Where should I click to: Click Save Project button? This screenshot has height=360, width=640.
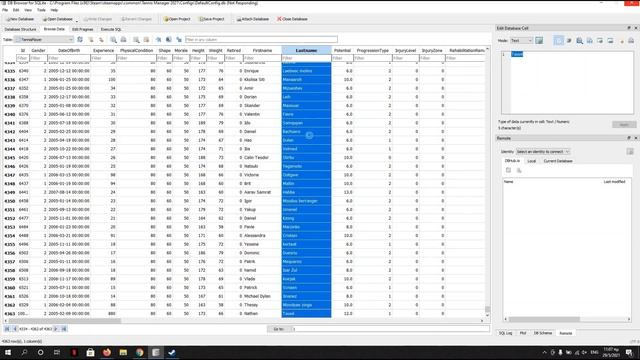point(211,19)
